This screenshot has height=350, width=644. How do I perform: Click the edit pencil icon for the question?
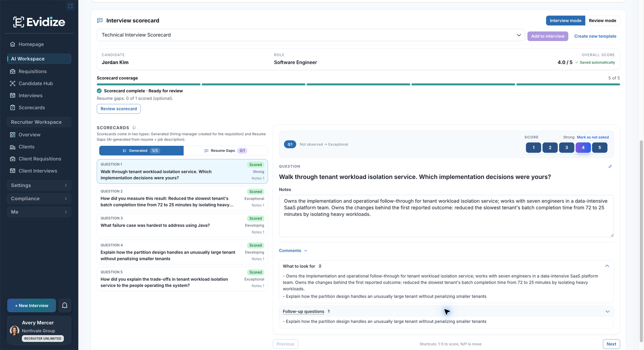(610, 167)
